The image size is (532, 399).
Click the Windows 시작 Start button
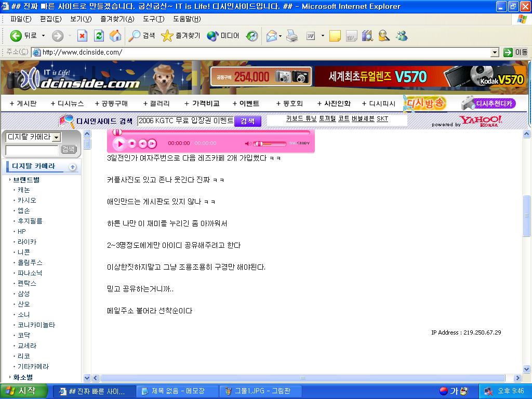point(23,391)
